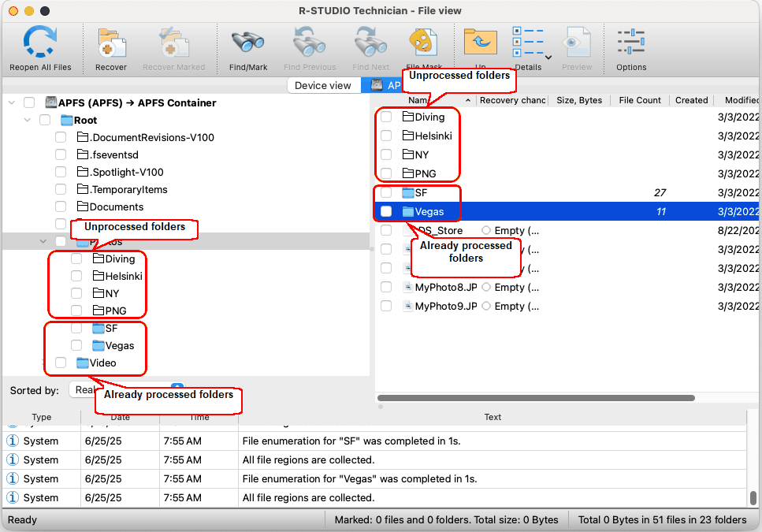Click the Reopen All Files toolbar icon
This screenshot has height=532, width=762.
click(40, 43)
